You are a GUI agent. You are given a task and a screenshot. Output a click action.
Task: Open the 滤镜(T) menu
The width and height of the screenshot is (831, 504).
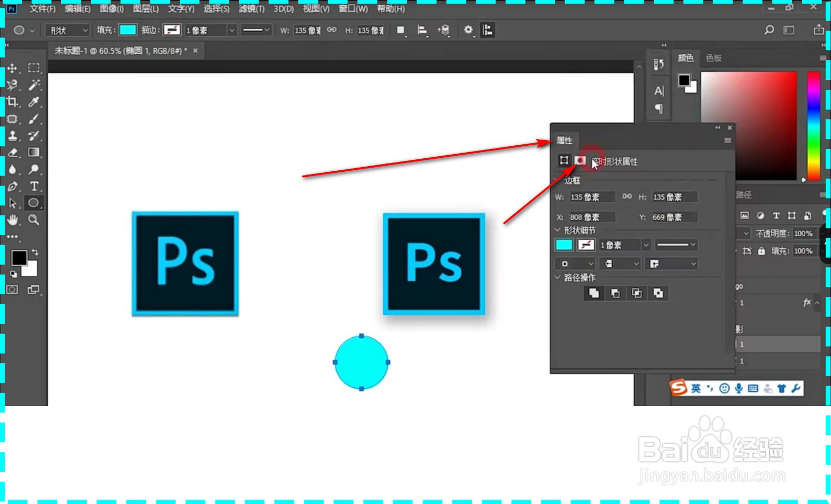point(251,9)
